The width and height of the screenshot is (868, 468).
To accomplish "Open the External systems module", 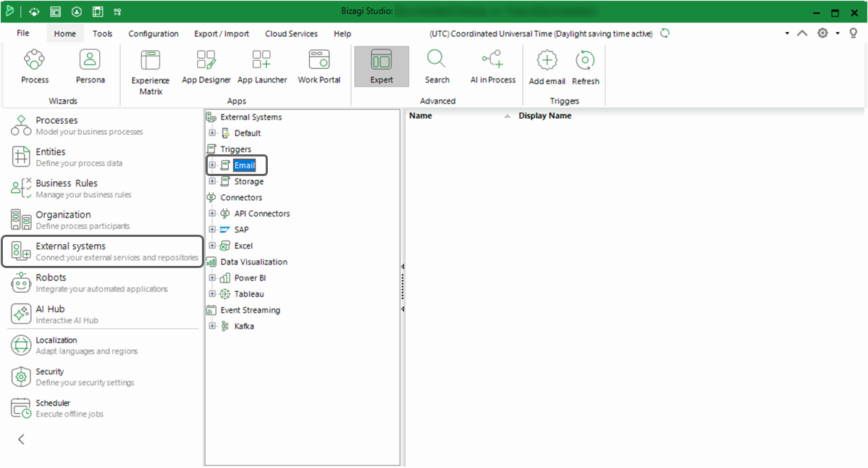I will [103, 251].
